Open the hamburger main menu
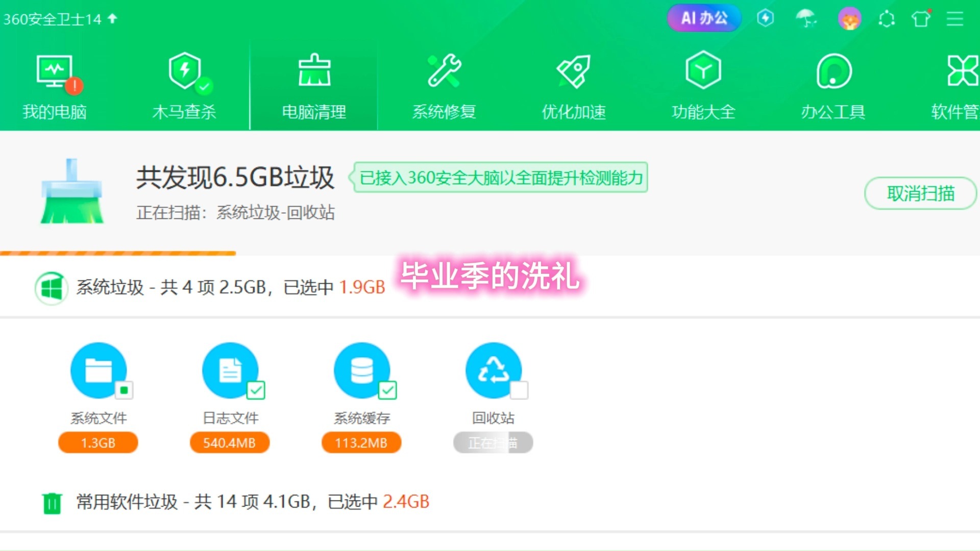980x551 pixels. (x=954, y=19)
